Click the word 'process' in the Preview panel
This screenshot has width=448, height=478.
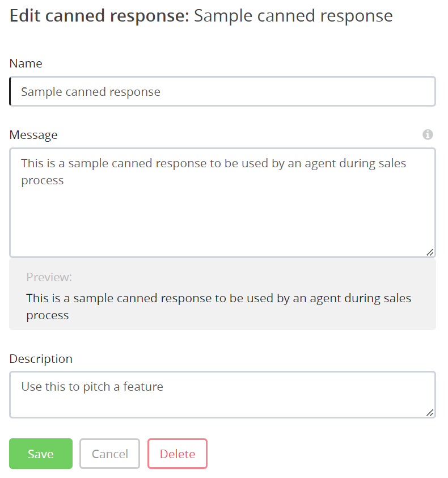48,315
